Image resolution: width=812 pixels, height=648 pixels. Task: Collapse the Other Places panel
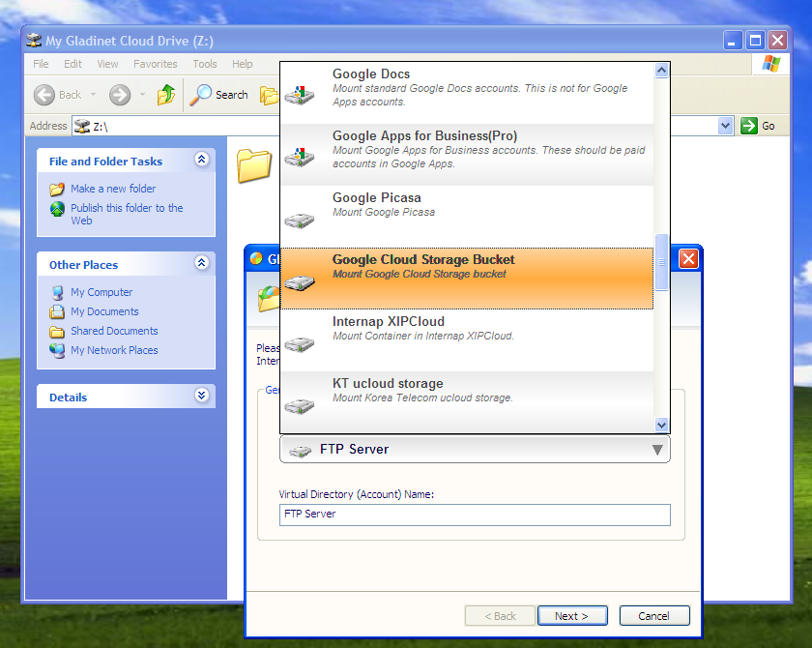[x=201, y=263]
